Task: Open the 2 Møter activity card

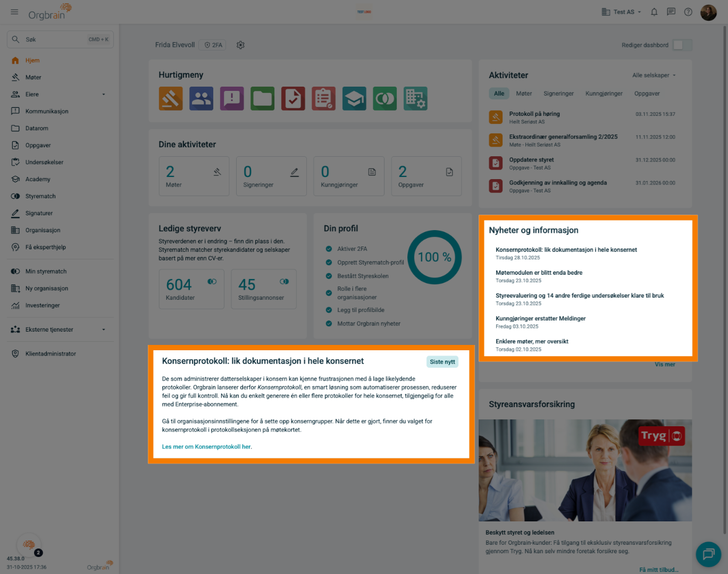Action: coord(194,176)
